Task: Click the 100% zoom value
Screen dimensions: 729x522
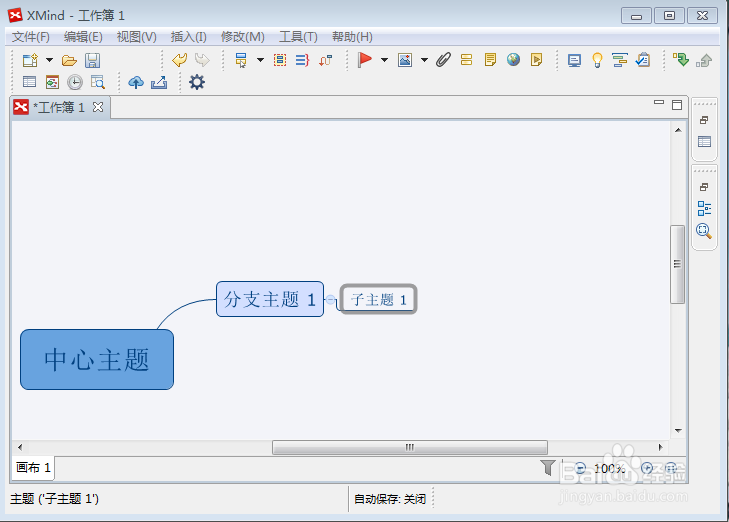Action: pos(609,469)
